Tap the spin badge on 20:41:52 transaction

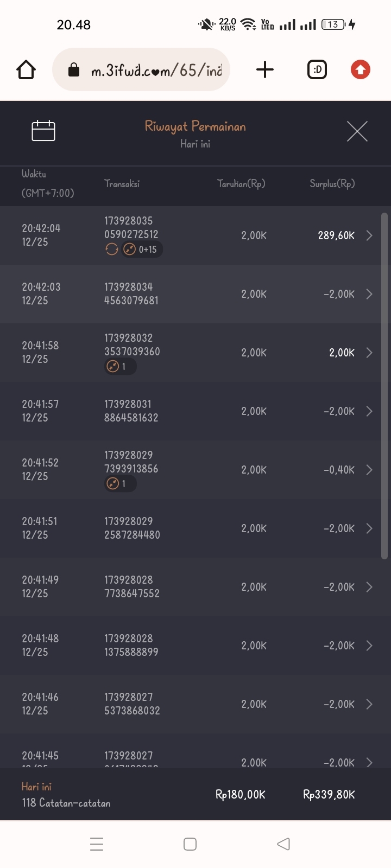(x=120, y=484)
